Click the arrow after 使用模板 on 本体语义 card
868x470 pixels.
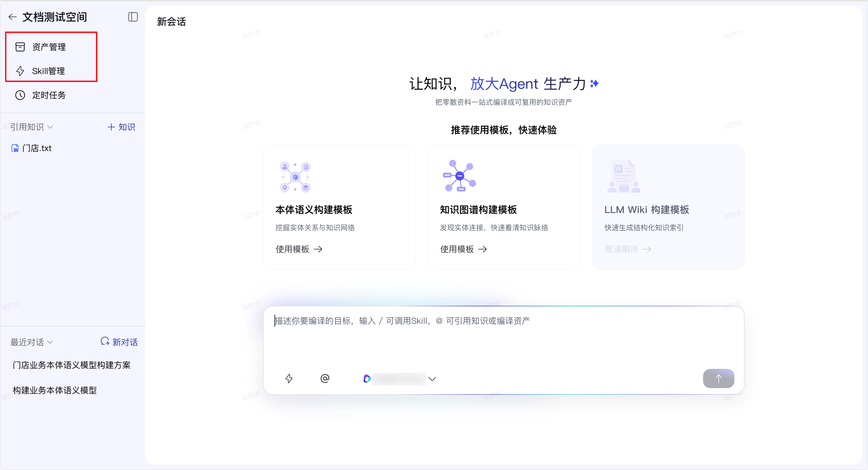click(x=318, y=249)
